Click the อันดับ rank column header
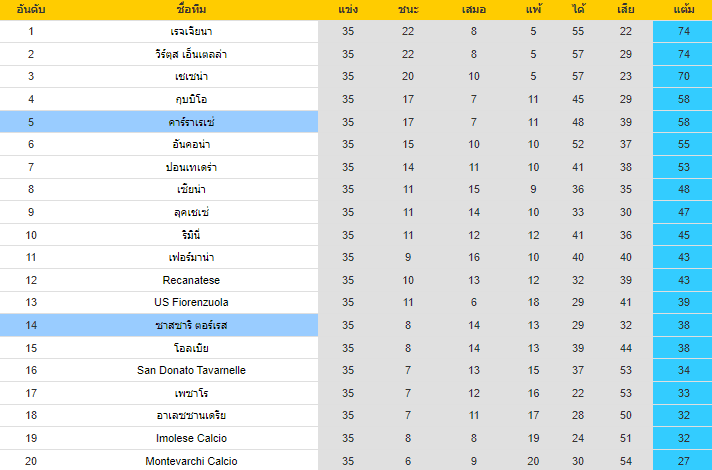The image size is (712, 470). tap(31, 10)
